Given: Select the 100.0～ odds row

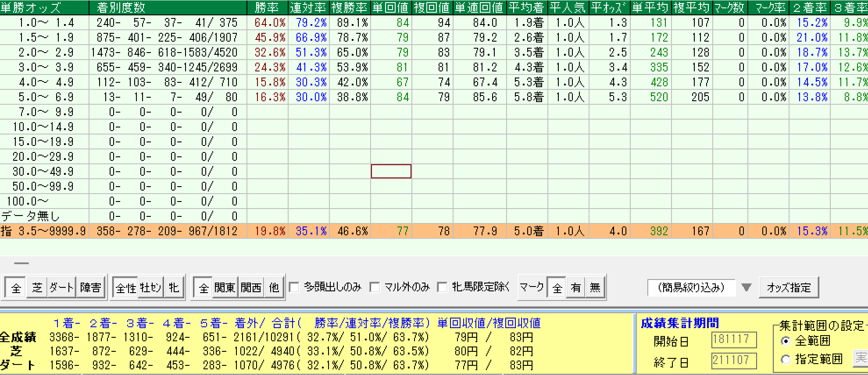Looking at the screenshot, I should (x=434, y=201).
